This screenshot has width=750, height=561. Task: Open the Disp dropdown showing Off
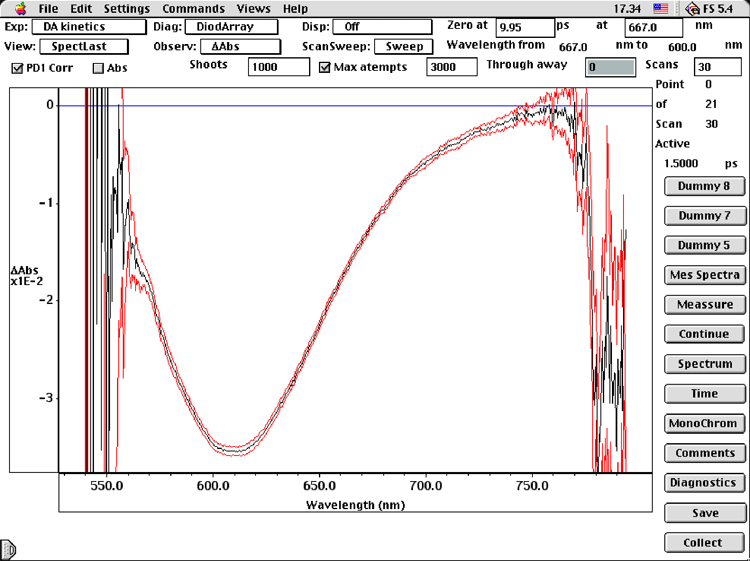(x=382, y=27)
